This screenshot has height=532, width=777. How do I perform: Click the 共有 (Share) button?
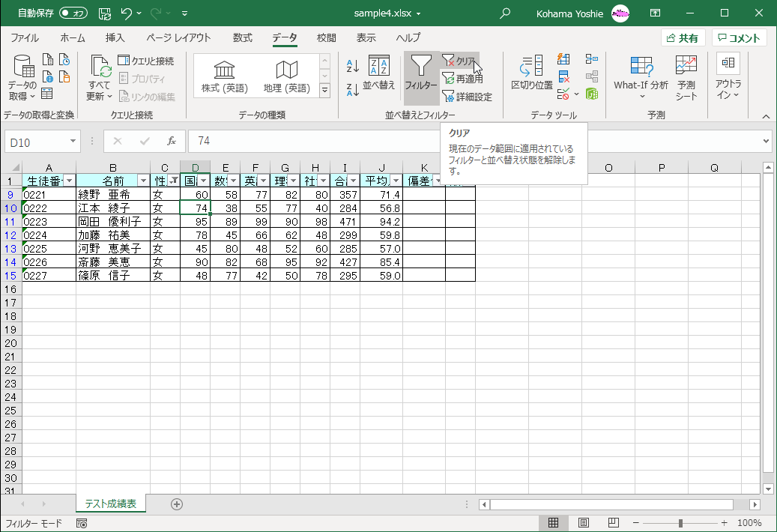[683, 38]
